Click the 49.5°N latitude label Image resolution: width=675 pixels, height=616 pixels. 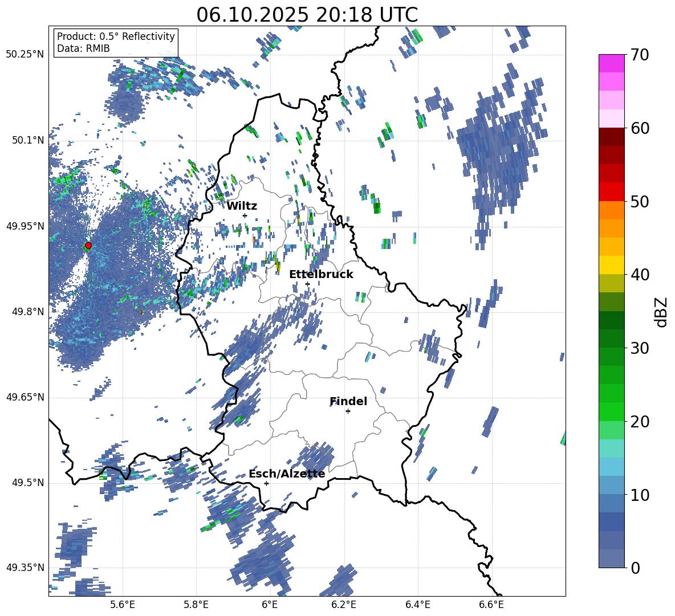click(28, 483)
